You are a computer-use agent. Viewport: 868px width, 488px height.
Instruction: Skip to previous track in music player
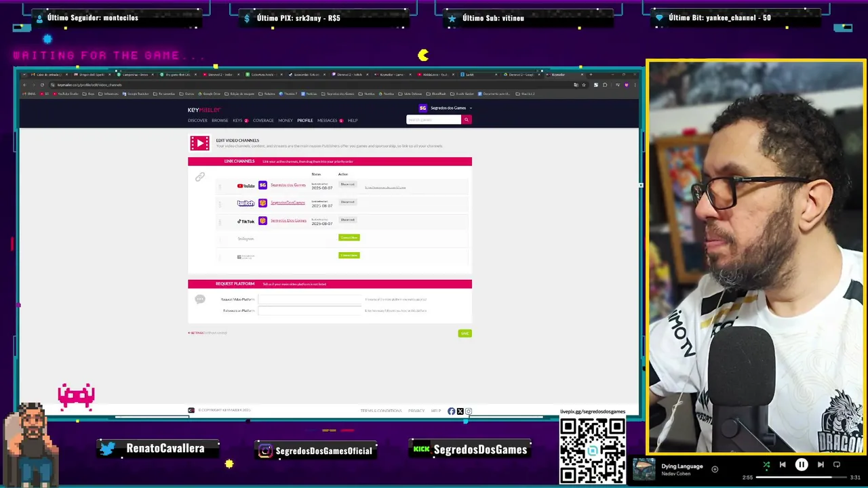coord(783,465)
